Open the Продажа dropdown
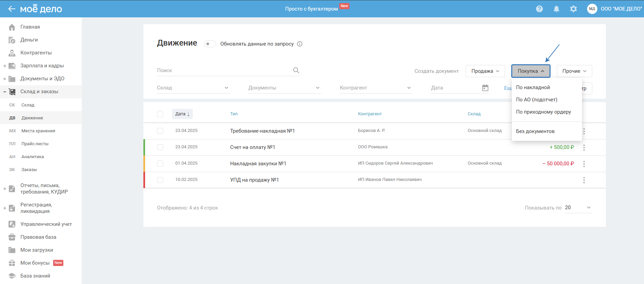644x284 pixels. [x=485, y=71]
